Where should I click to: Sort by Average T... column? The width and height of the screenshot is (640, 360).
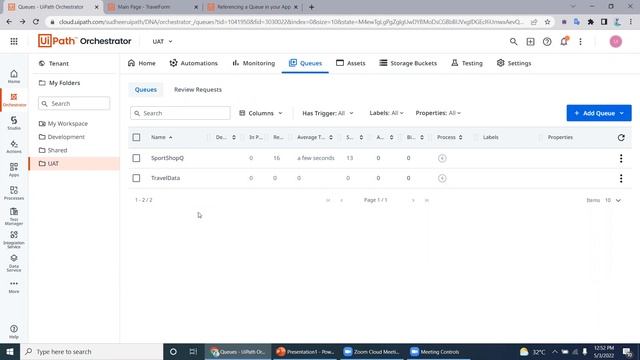coord(315,138)
